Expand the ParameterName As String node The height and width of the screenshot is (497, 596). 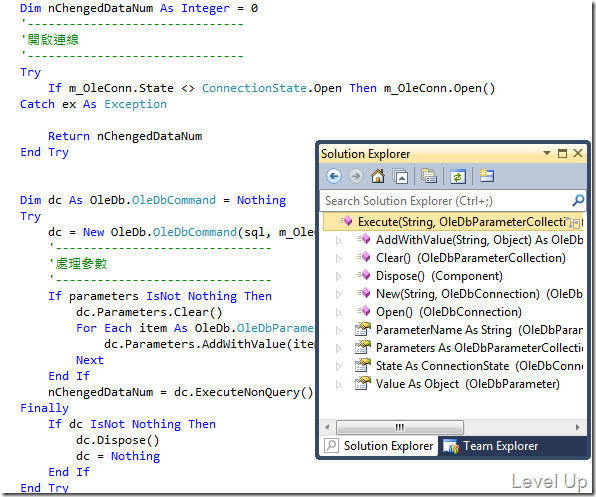(338, 330)
